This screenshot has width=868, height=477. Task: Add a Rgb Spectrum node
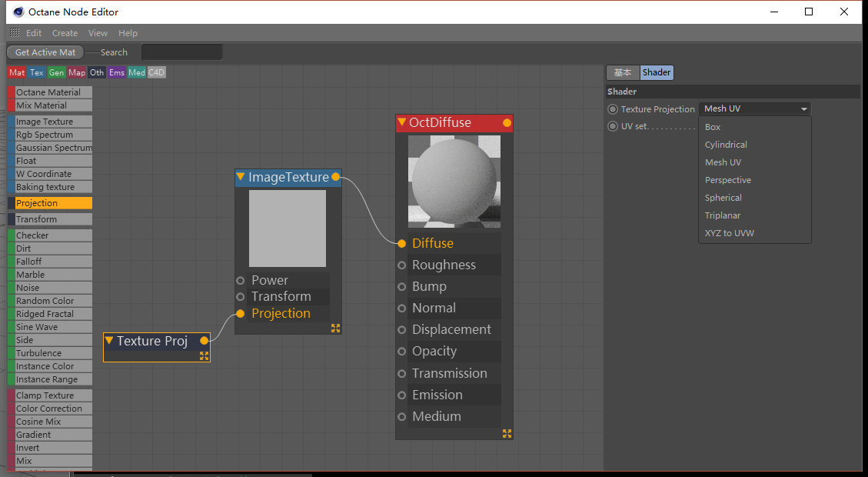(50, 135)
